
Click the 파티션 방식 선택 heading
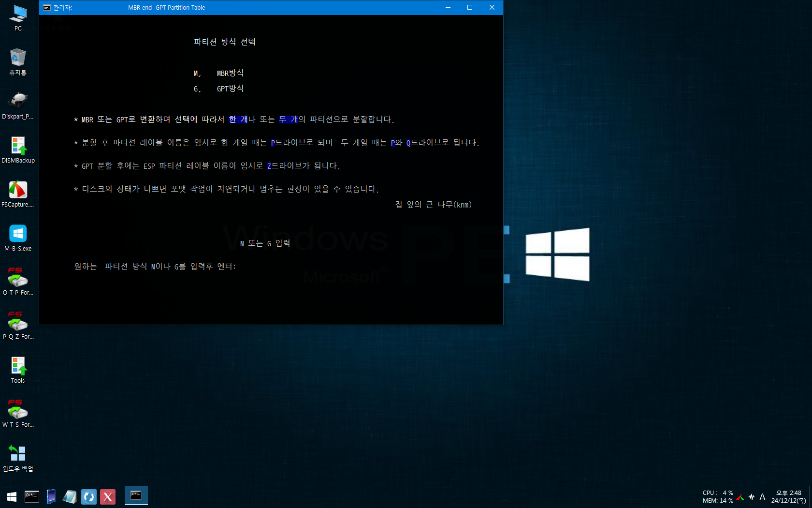click(x=225, y=42)
